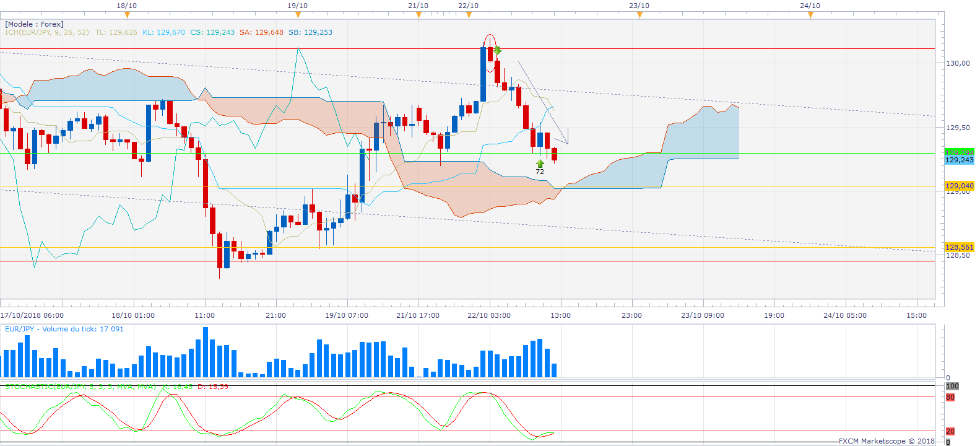Screen dimensions: 980x446
Task: Select the yellow 129,040 price level tag
Action: pos(960,186)
